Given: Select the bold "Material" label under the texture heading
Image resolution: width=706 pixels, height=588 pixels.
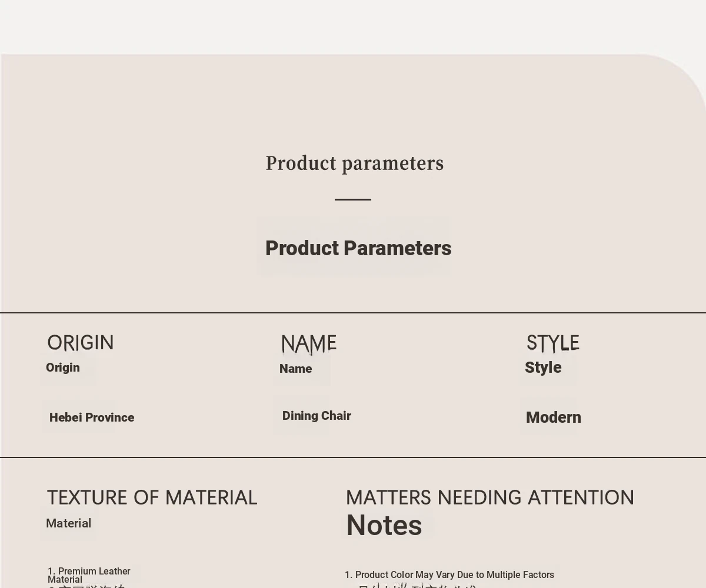Looking at the screenshot, I should (68, 523).
